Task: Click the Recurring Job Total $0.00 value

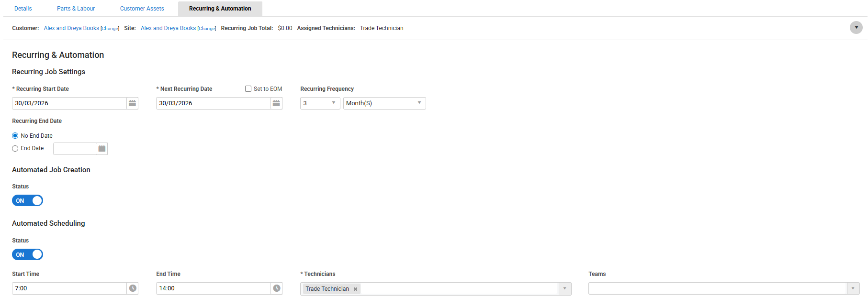Action: point(285,28)
